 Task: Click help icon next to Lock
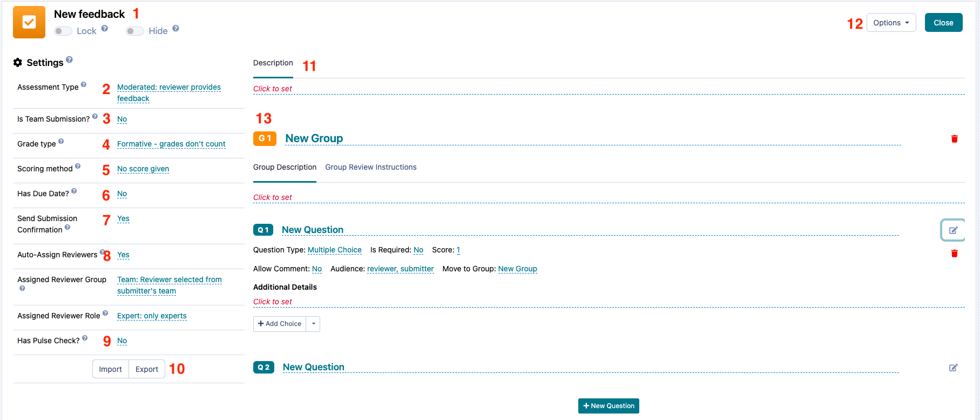(x=105, y=29)
